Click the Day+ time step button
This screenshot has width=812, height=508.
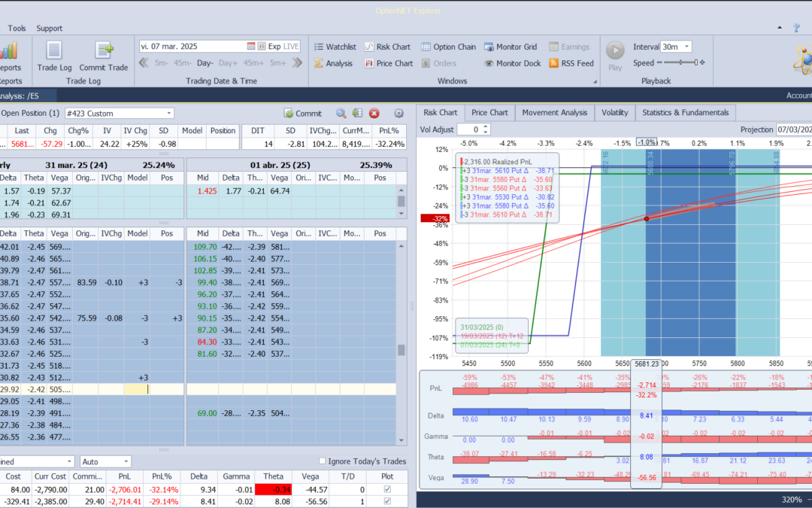(x=228, y=62)
